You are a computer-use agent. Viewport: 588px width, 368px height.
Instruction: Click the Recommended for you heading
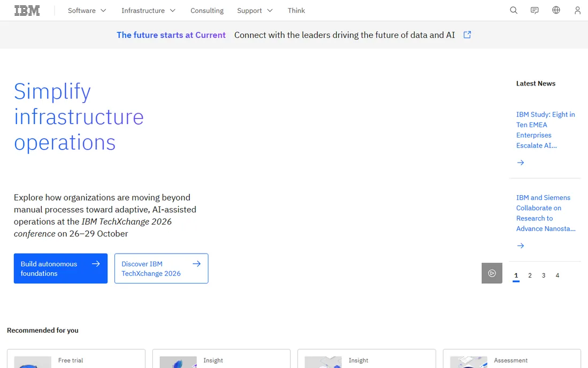click(43, 331)
